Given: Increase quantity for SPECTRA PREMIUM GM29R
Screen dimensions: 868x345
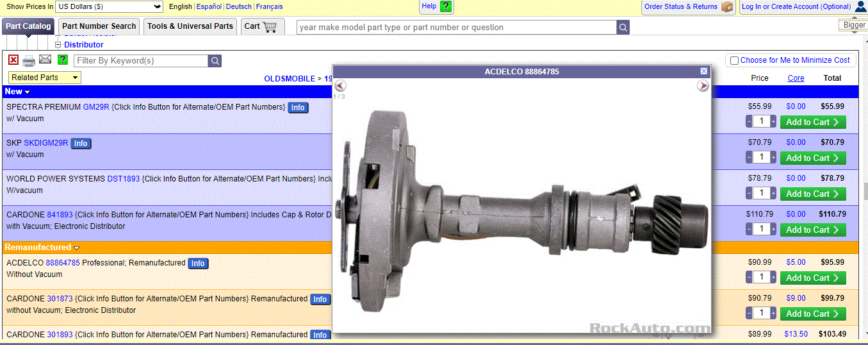Looking at the screenshot, I should 773,121.
